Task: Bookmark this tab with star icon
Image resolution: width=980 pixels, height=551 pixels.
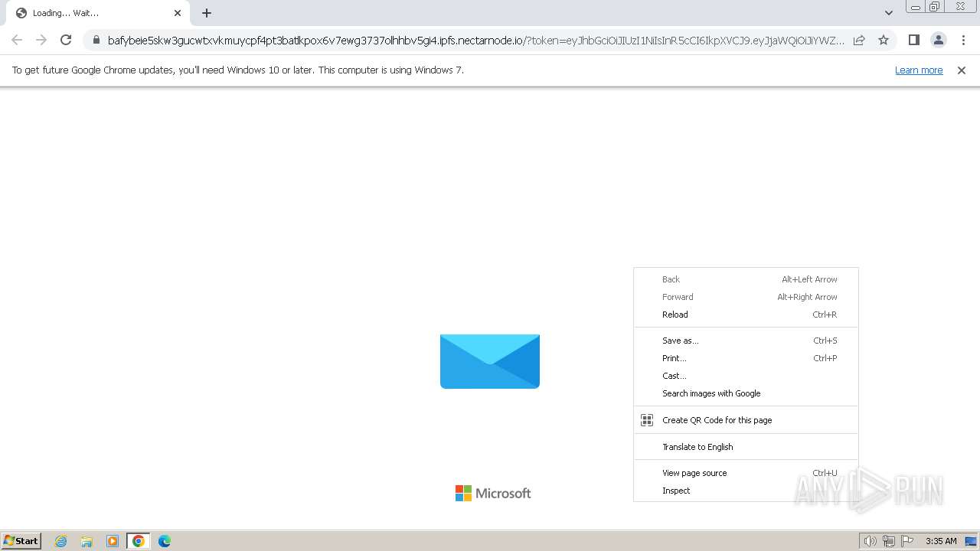Action: point(884,40)
